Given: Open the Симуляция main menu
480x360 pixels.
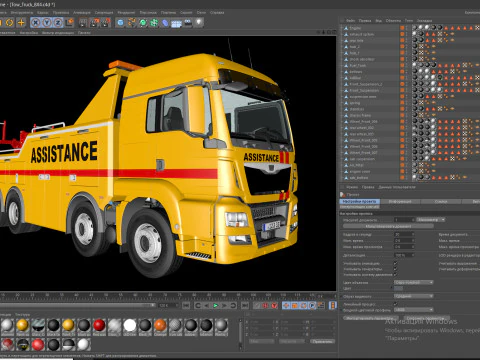Looking at the screenshot, I should click(104, 12).
